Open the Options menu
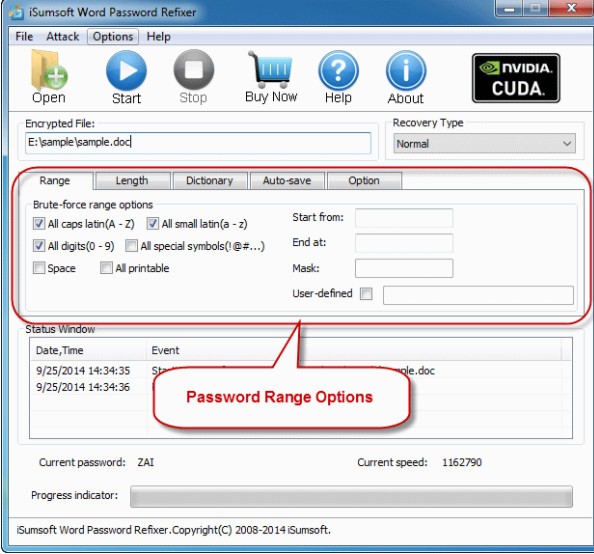The width and height of the screenshot is (594, 554). click(113, 37)
